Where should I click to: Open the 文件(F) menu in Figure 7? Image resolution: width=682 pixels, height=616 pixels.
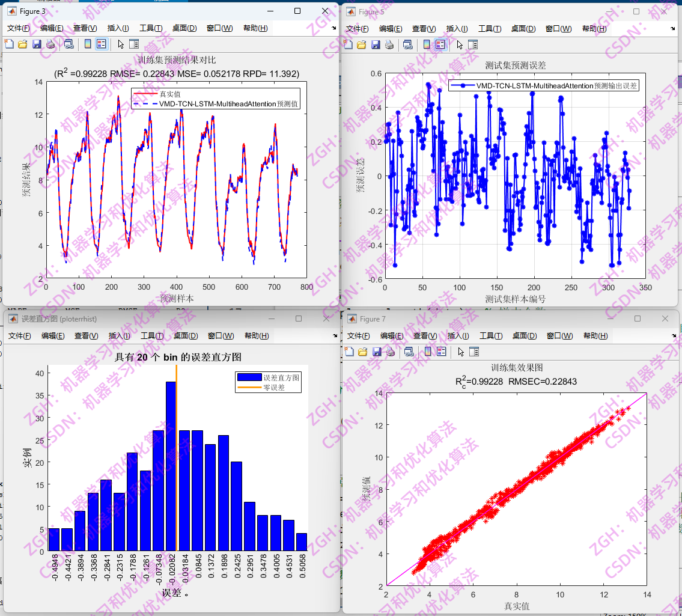[x=358, y=336]
